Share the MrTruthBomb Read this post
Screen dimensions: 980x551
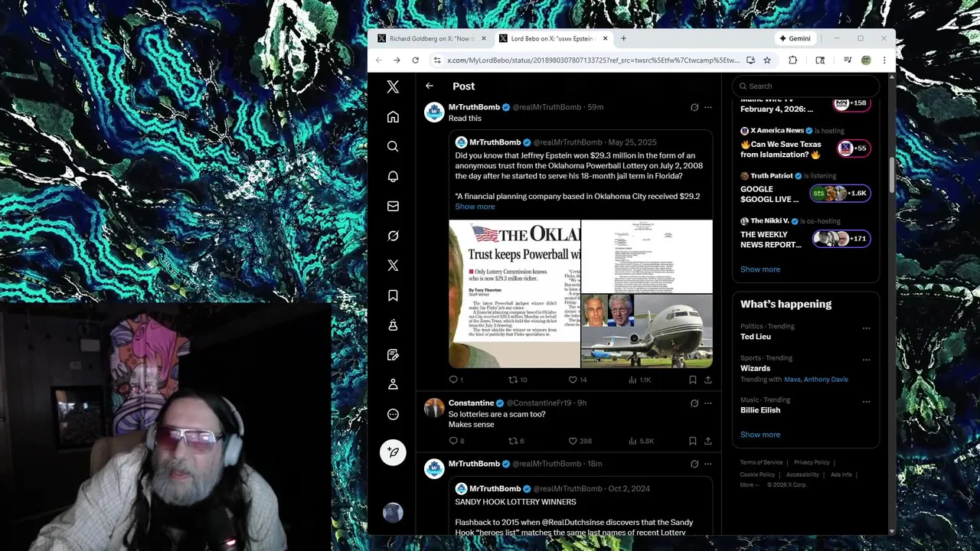(707, 380)
